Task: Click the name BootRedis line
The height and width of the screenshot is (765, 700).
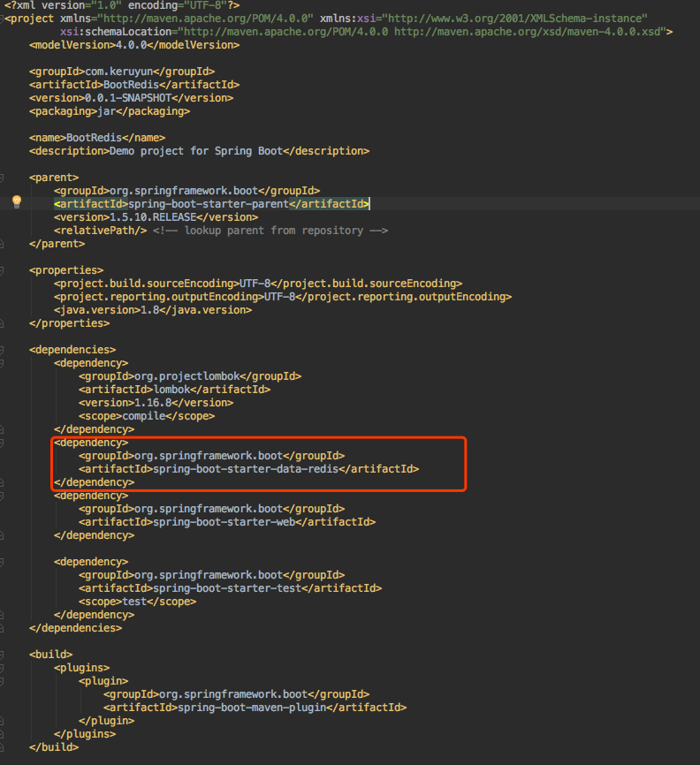Action: click(97, 138)
